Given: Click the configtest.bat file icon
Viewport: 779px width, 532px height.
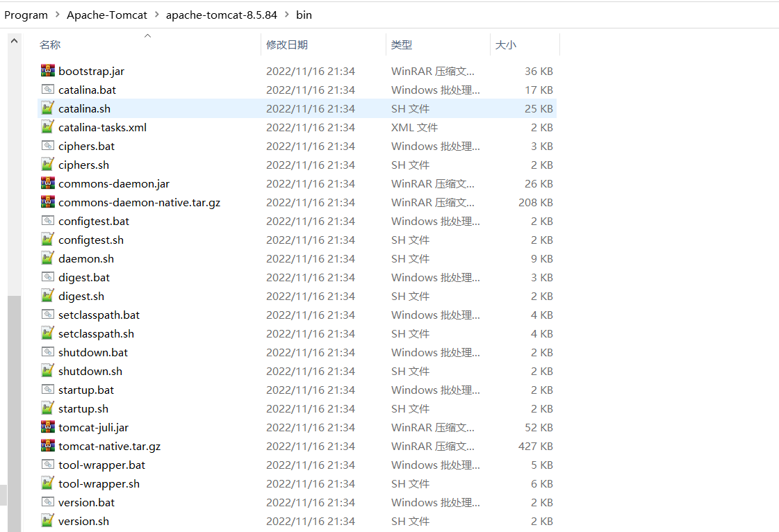Looking at the screenshot, I should [x=48, y=221].
